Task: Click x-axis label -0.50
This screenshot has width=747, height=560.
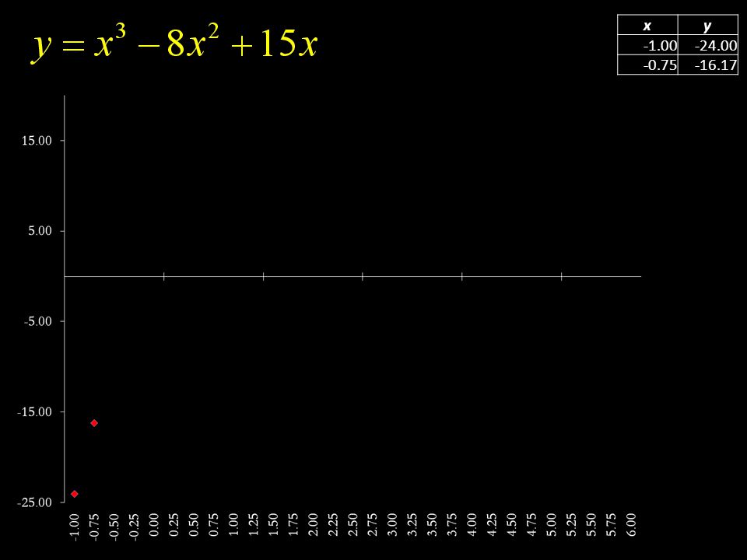Action: tap(114, 527)
